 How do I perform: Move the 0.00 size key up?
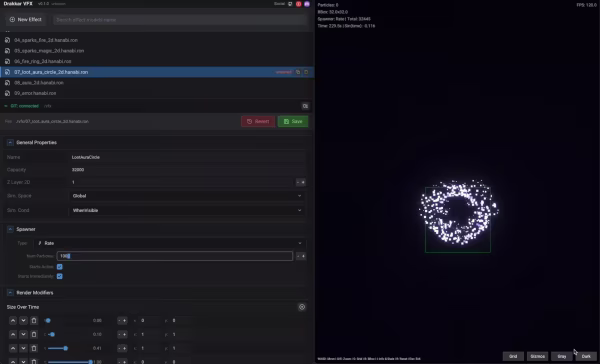[x=13, y=321]
